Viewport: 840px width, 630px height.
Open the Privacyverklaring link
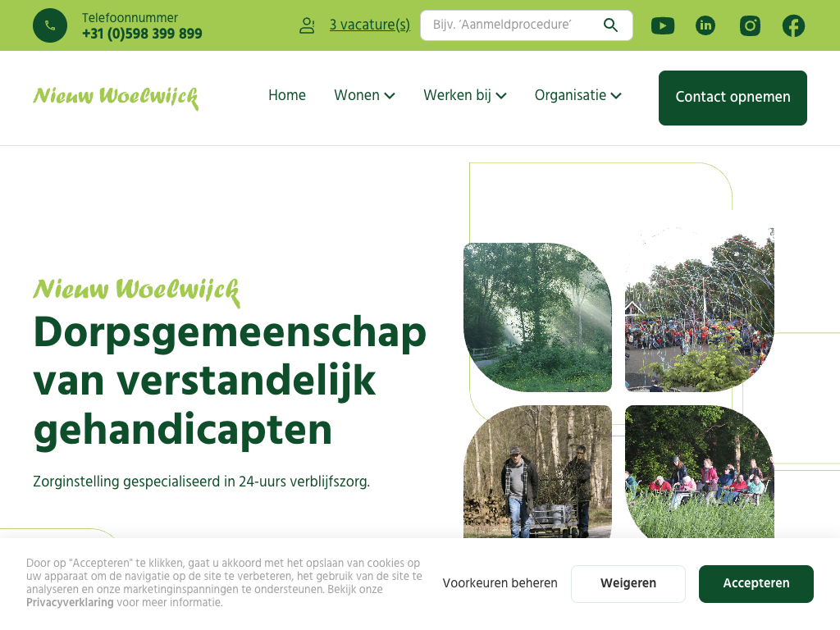click(70, 602)
